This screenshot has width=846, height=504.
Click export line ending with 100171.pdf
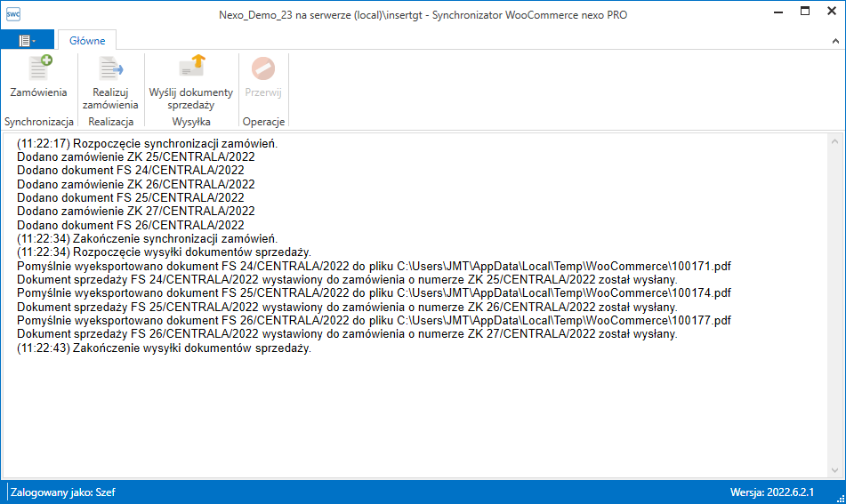pyautogui.click(x=374, y=267)
